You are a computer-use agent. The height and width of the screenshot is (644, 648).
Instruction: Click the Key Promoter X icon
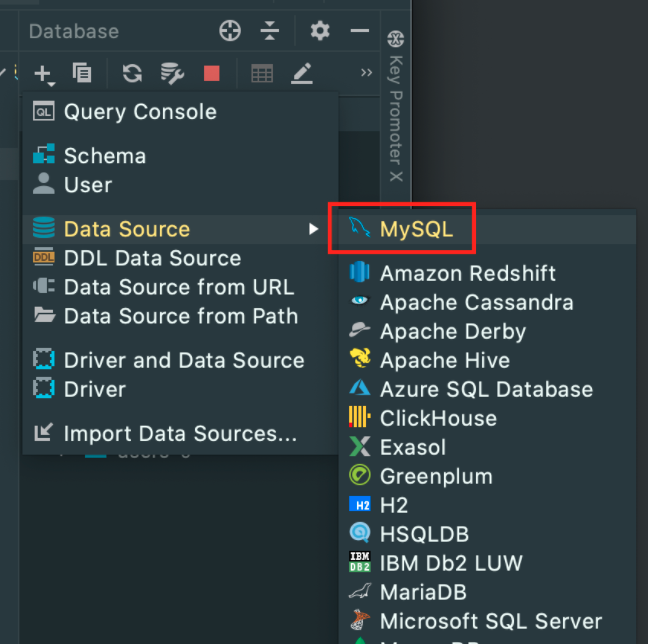click(x=395, y=39)
